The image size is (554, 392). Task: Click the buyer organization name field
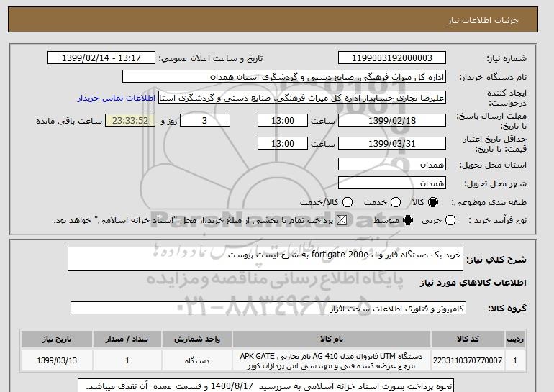[x=284, y=77]
